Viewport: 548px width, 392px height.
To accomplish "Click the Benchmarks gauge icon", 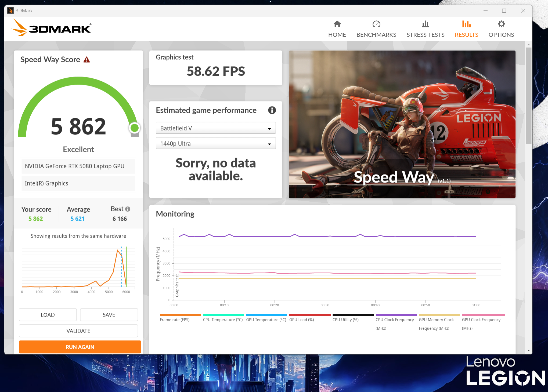I will pos(376,24).
